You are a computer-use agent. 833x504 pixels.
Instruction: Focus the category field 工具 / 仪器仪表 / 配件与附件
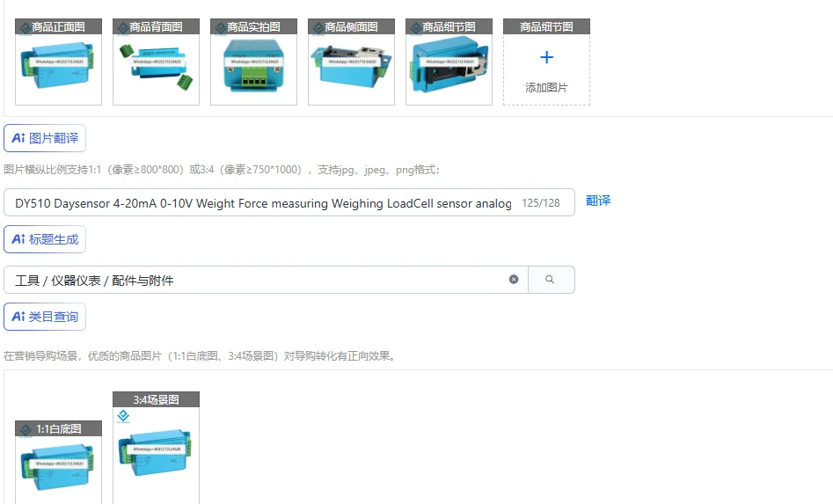click(x=266, y=280)
